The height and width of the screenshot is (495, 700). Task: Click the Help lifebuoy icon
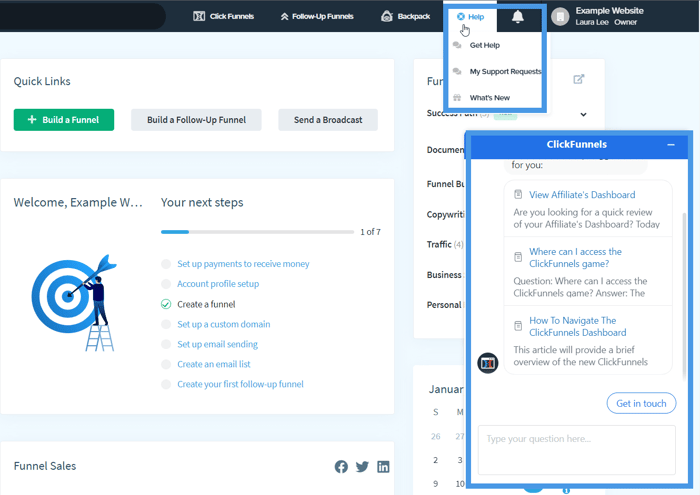coord(461,17)
